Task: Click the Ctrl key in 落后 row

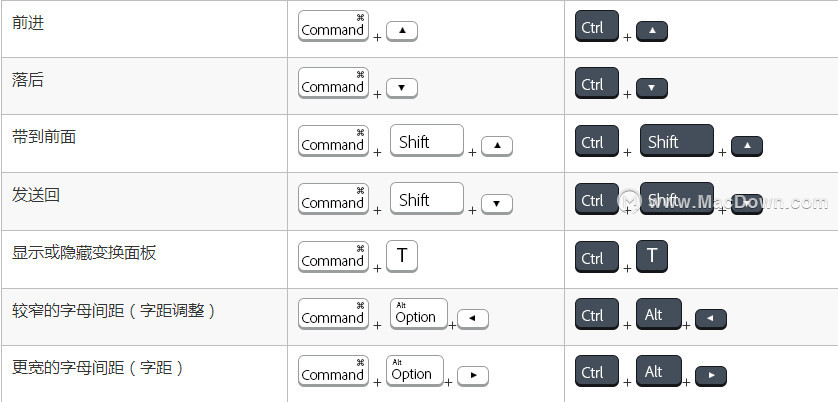Action: [x=596, y=83]
